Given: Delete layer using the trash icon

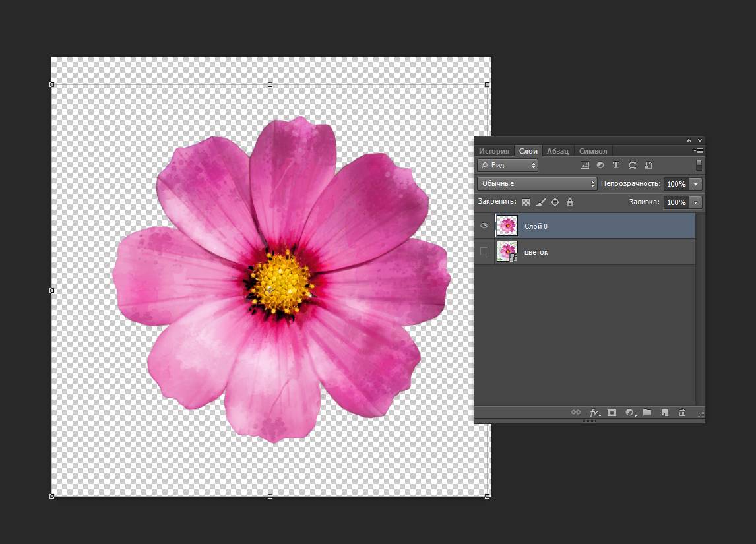Looking at the screenshot, I should [682, 413].
